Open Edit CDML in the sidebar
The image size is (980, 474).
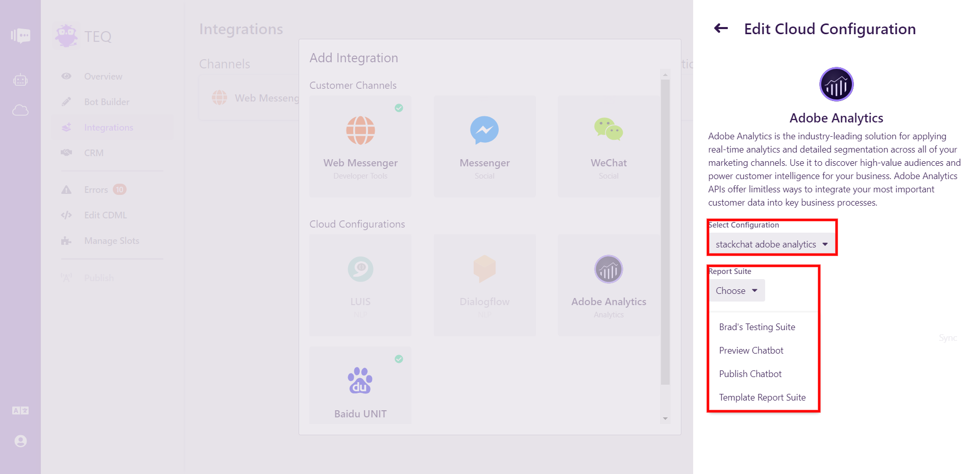coord(112,215)
